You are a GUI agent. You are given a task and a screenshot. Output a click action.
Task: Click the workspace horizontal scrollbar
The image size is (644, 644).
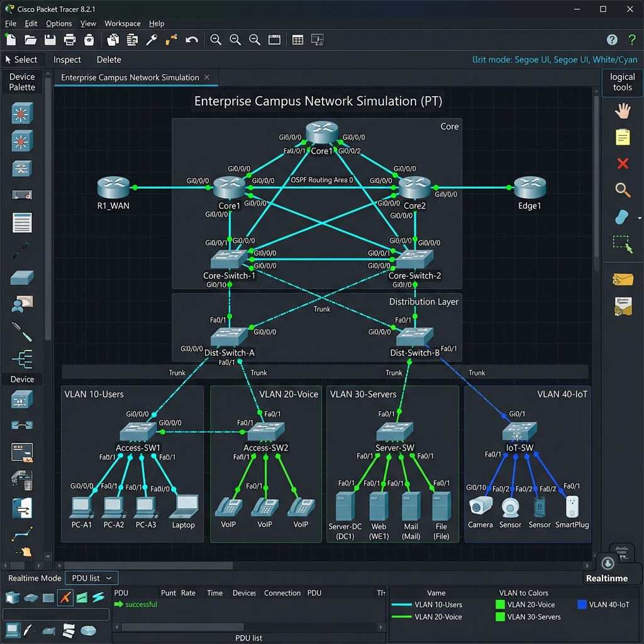click(x=148, y=565)
